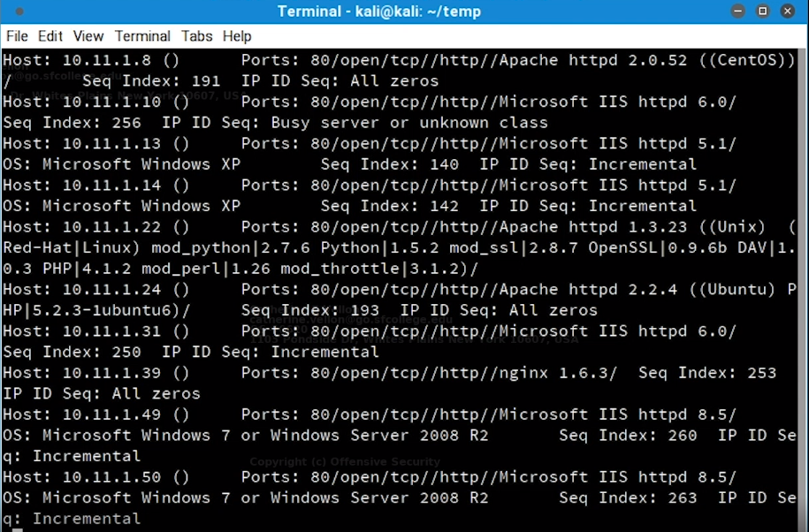Viewport: 809px width, 532px height.
Task: Close the Terminal window
Action: pyautogui.click(x=787, y=11)
